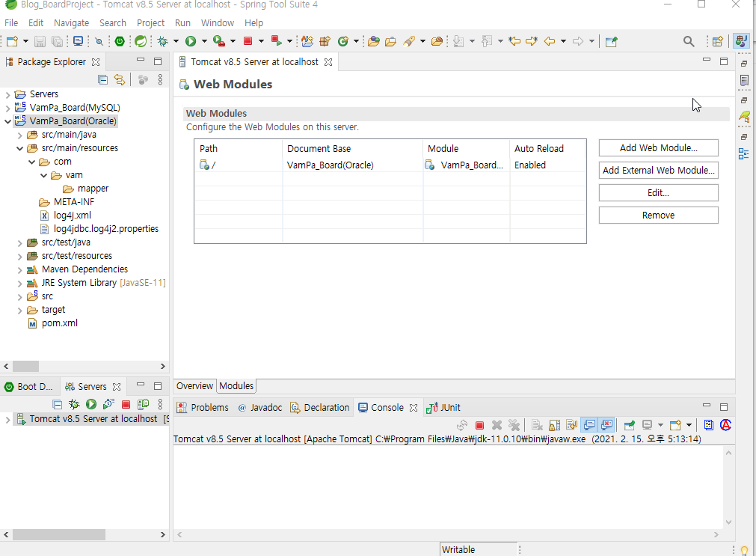Open Run button dropdown arrow
The width and height of the screenshot is (756, 556).
pyautogui.click(x=204, y=41)
